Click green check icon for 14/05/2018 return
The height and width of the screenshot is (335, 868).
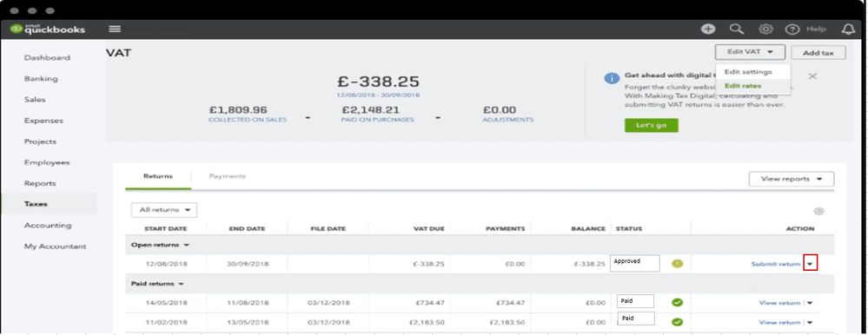coord(677,302)
